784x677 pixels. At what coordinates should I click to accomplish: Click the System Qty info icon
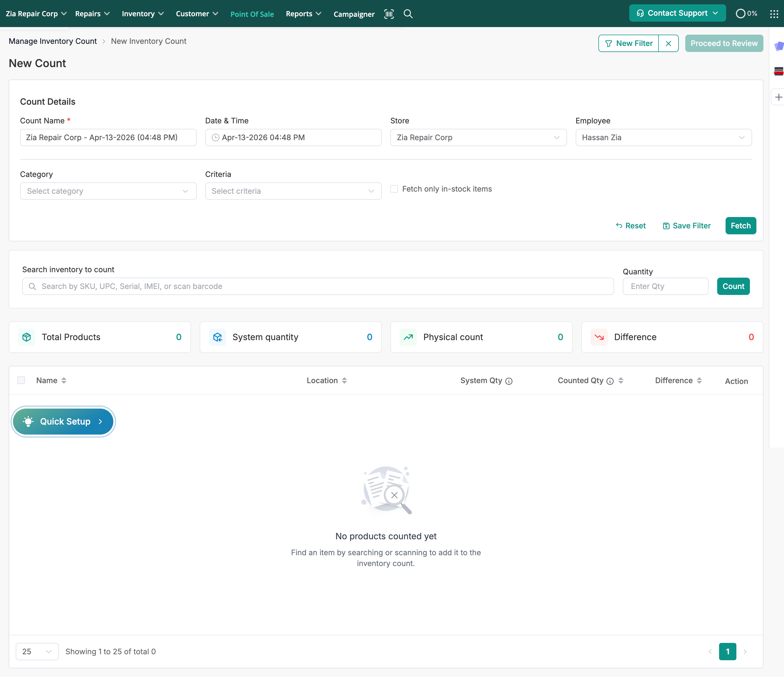(x=509, y=381)
